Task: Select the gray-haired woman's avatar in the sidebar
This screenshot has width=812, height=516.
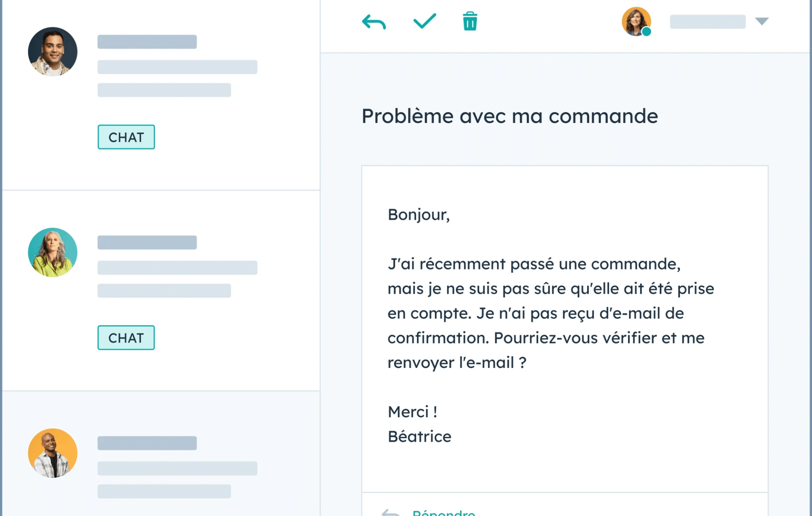Action: pos(52,252)
